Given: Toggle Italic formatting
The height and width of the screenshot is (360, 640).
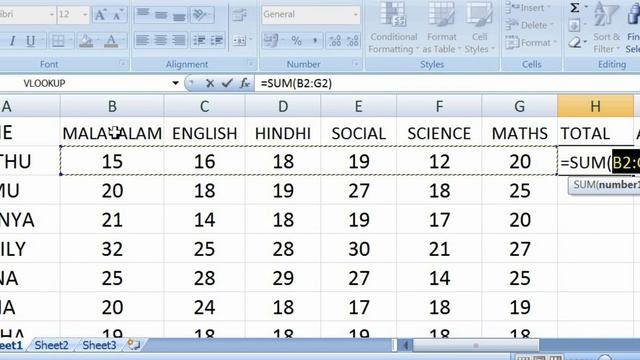Looking at the screenshot, I should click(x=12, y=41).
